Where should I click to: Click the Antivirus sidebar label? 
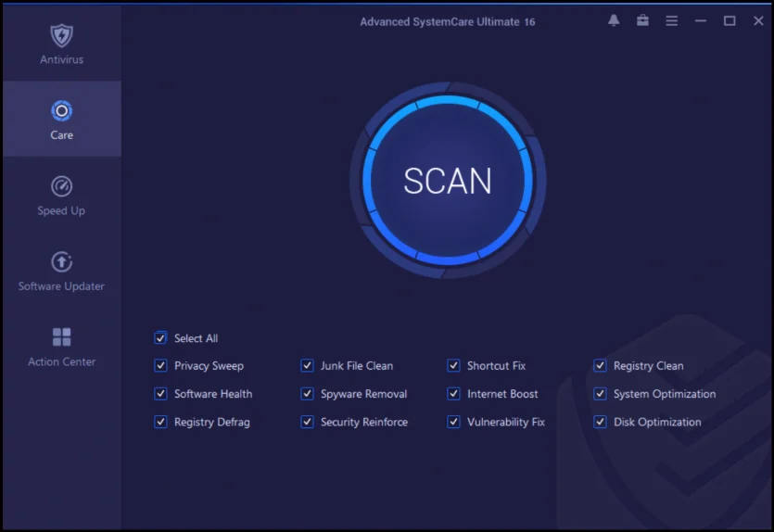click(x=62, y=59)
